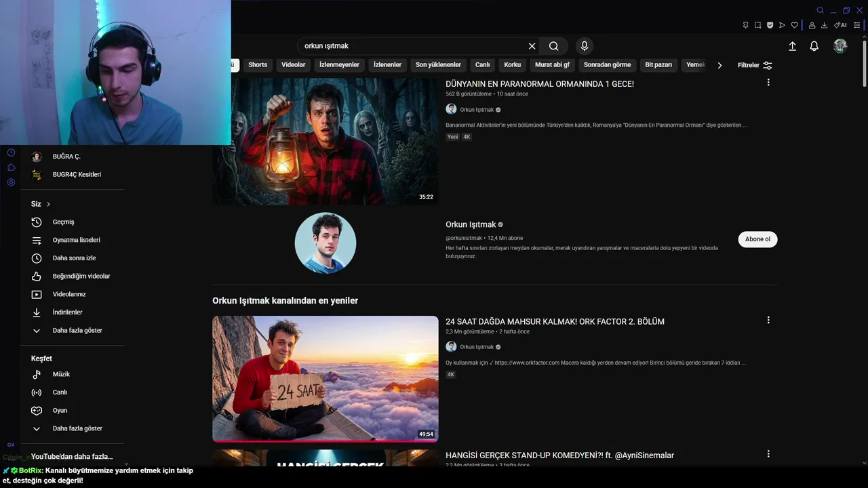The image size is (868, 488).
Task: Click the 24 SAAT mountain video thumbnail
Action: (325, 379)
